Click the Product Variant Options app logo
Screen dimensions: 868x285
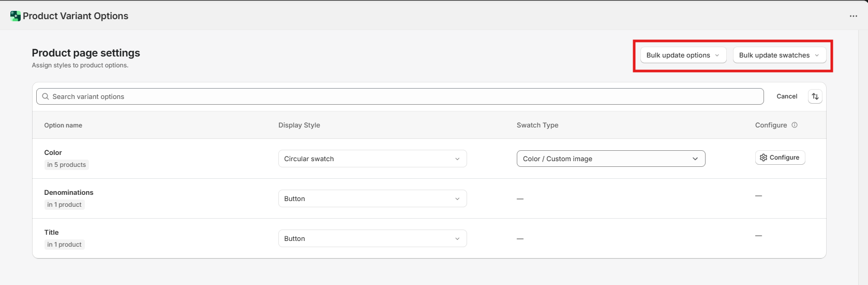click(16, 16)
